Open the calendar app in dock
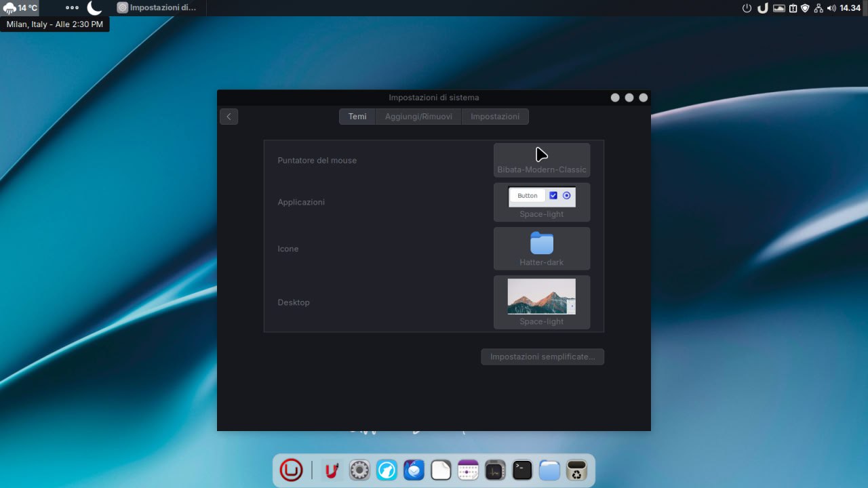Screen dimensions: 868x488 [468, 470]
